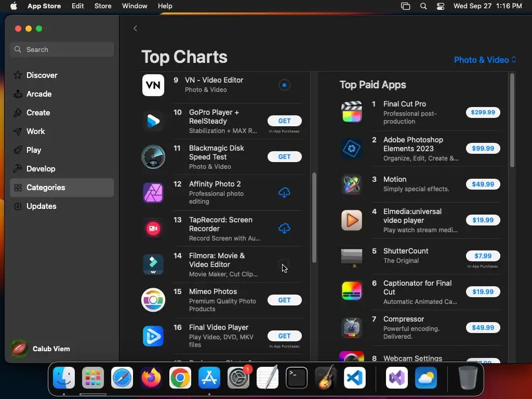Go to the Play section
Viewport: 532px width, 399px height.
[x=62, y=150]
